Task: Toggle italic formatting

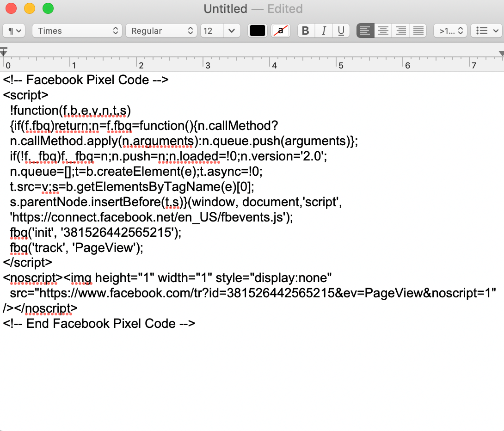Action: 323,31
